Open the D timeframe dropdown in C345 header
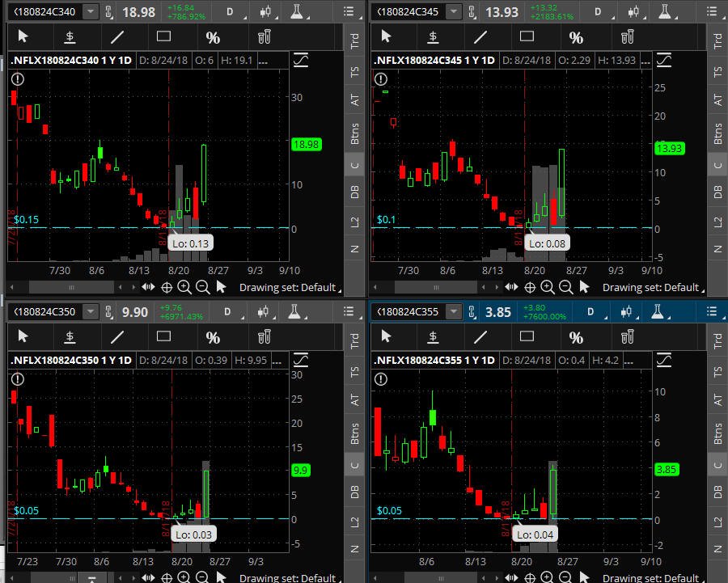The width and height of the screenshot is (728, 583). pyautogui.click(x=601, y=12)
